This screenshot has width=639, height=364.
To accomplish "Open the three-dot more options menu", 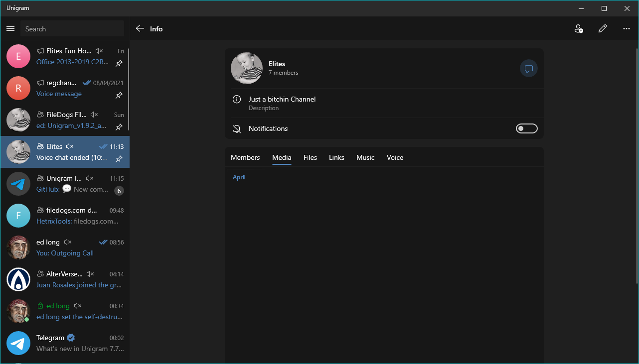I will pos(626,28).
